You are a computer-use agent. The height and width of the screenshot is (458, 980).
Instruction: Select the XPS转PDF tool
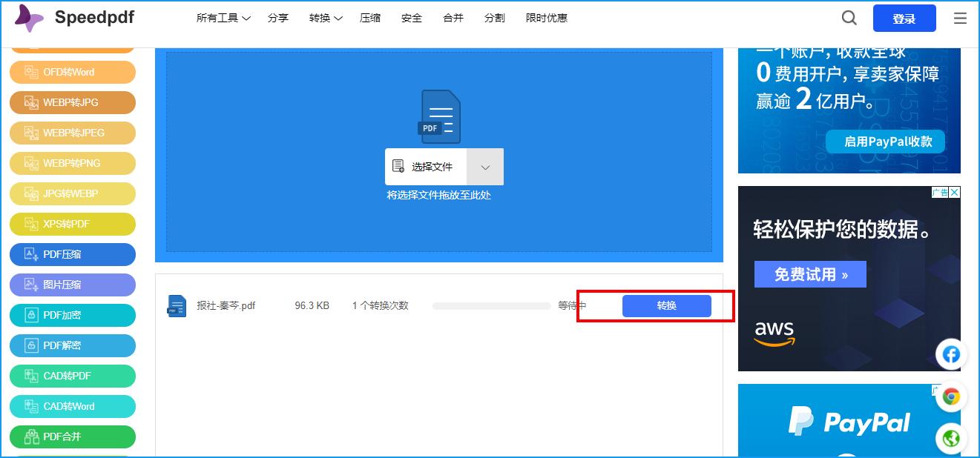[x=72, y=224]
